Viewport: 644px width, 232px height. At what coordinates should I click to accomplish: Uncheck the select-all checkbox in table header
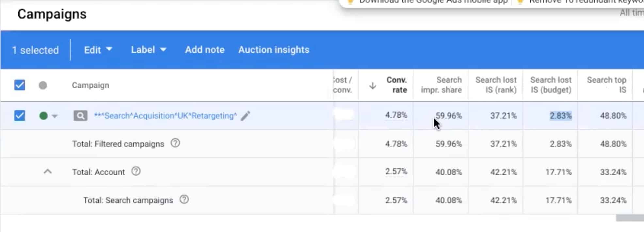[x=20, y=85]
